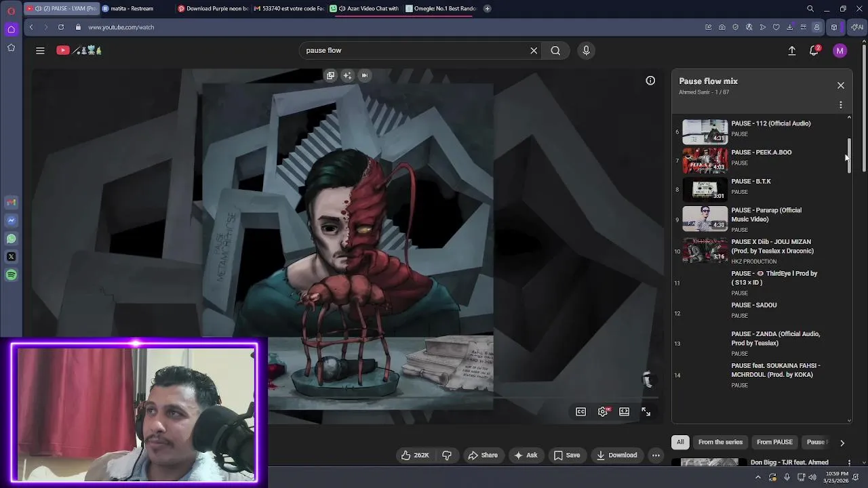Open Opera easy setup sliders icon
This screenshot has width=868, height=488.
(804, 27)
